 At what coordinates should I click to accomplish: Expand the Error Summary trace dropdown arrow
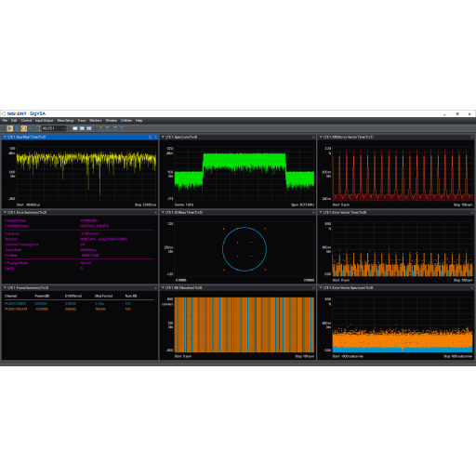5,213
